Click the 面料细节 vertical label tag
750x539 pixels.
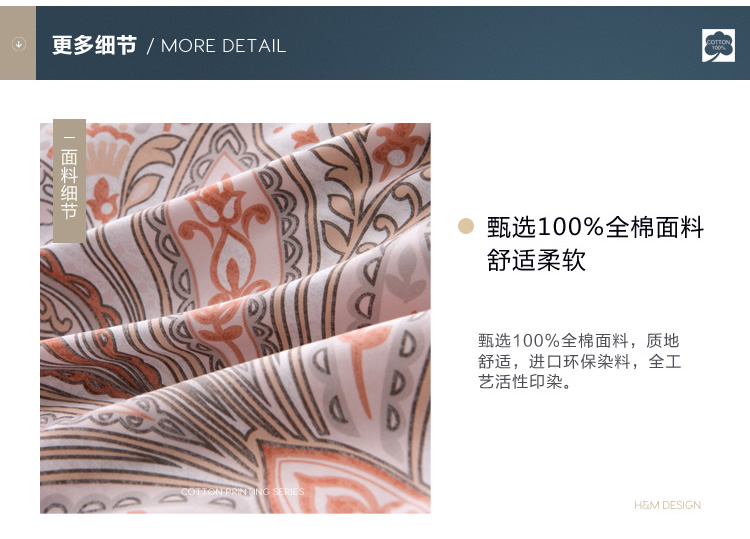(69, 181)
